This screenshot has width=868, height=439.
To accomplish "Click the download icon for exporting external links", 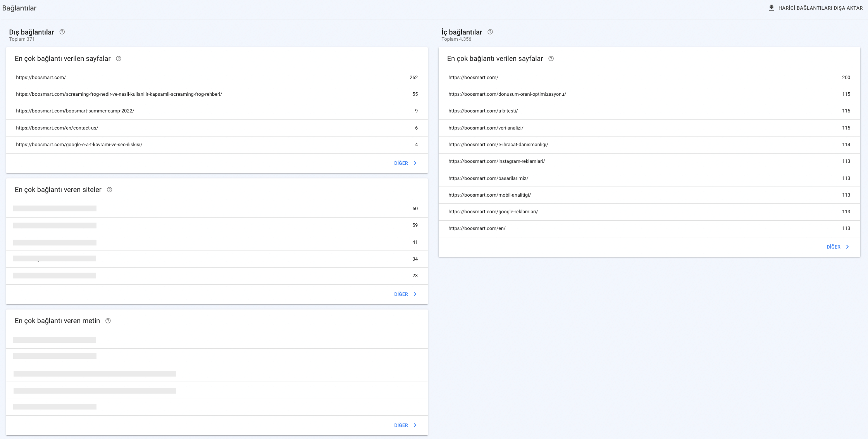I will pyautogui.click(x=772, y=8).
